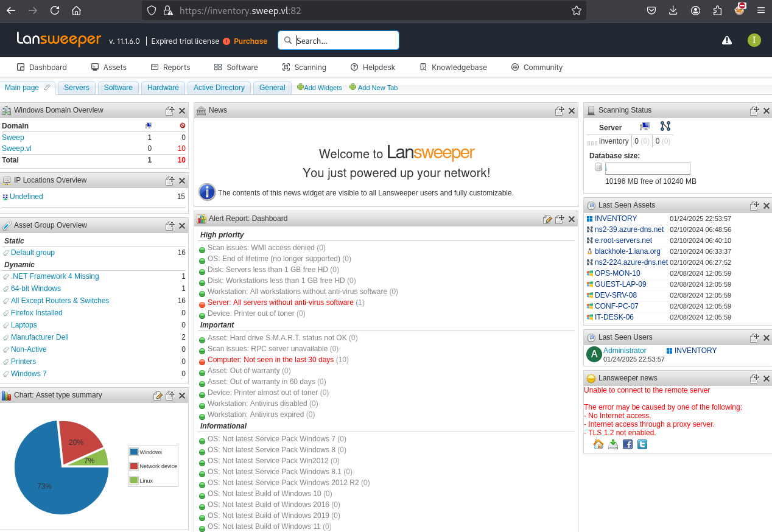Viewport: 772px width, 532px height.
Task: Click the Lansweeper logo
Action: tap(58, 40)
